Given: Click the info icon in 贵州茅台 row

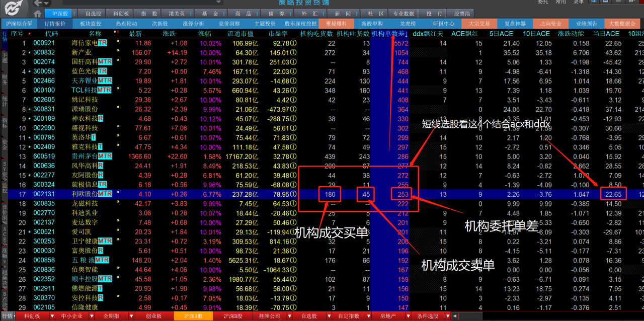Looking at the screenshot, I should (x=293, y=156).
